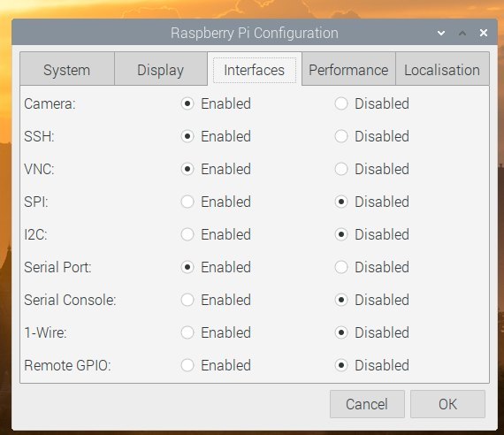This screenshot has height=435, width=504.
Task: Click the Serial Console: label
Action: click(70, 300)
